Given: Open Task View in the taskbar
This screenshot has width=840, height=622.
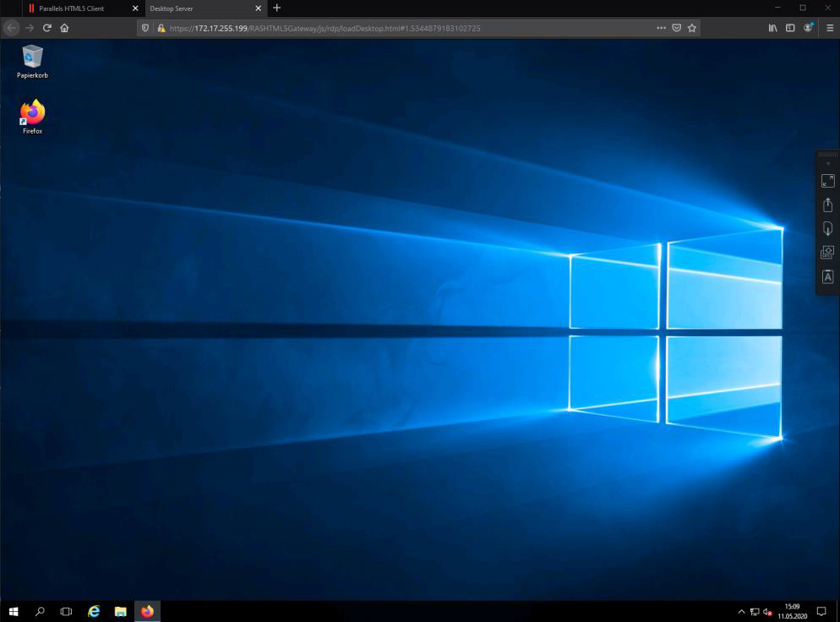Looking at the screenshot, I should (x=66, y=611).
